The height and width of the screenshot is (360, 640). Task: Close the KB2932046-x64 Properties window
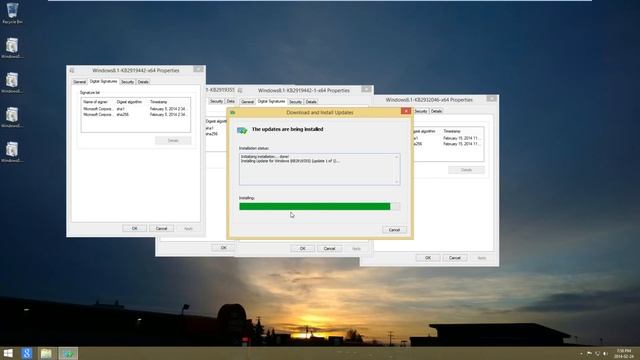(492, 99)
